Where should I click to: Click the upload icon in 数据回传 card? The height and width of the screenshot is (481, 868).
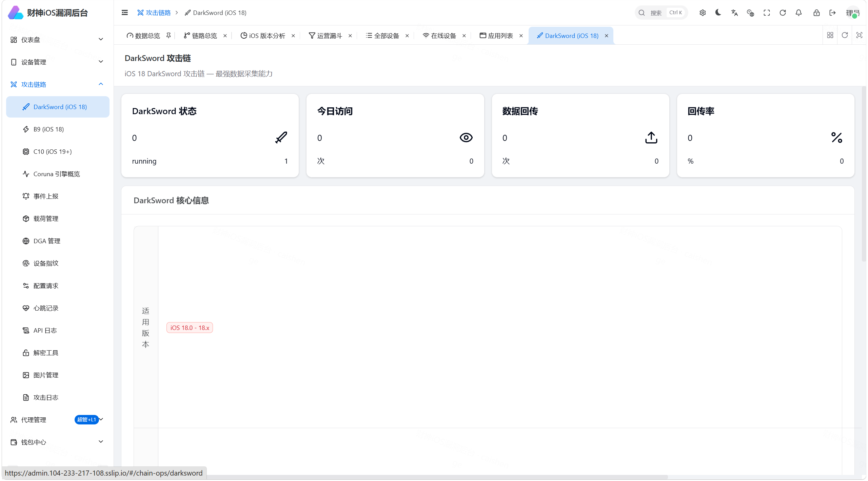(x=651, y=138)
